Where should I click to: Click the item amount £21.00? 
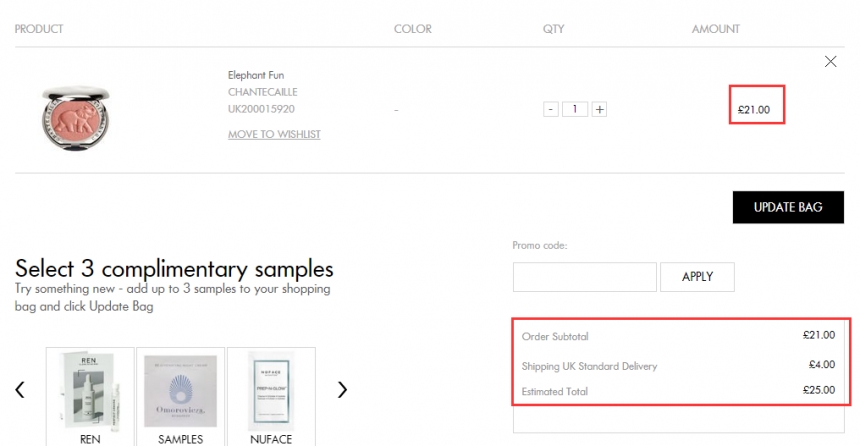pos(754,110)
